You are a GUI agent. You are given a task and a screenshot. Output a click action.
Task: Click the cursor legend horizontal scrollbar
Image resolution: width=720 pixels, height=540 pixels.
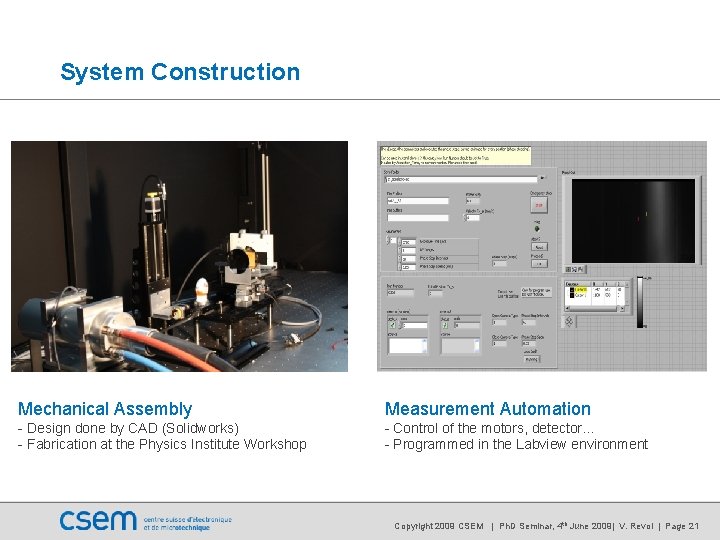coord(595,309)
